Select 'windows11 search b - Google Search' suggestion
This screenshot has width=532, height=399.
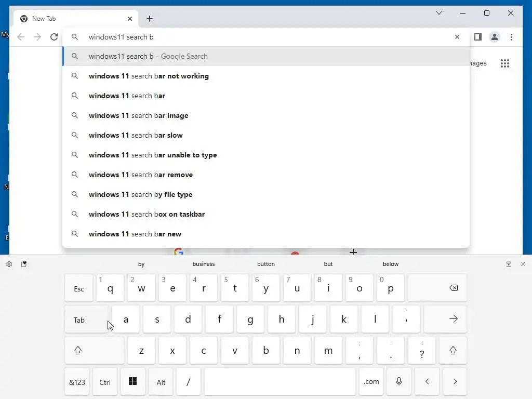[267, 56]
